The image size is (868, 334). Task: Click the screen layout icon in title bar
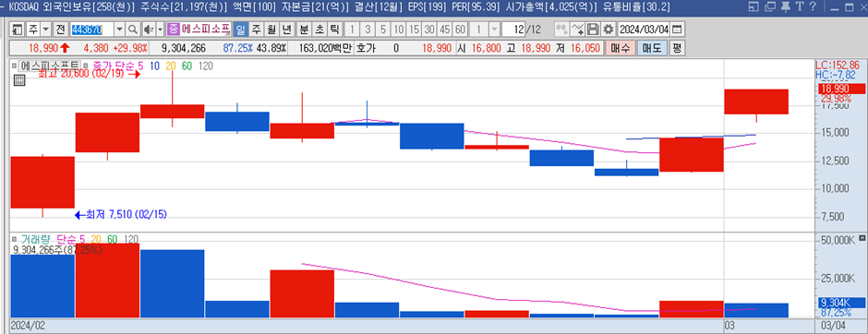click(x=753, y=6)
